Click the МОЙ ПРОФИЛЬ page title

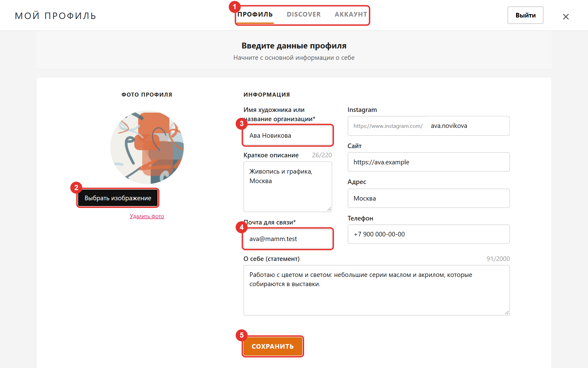coord(56,16)
